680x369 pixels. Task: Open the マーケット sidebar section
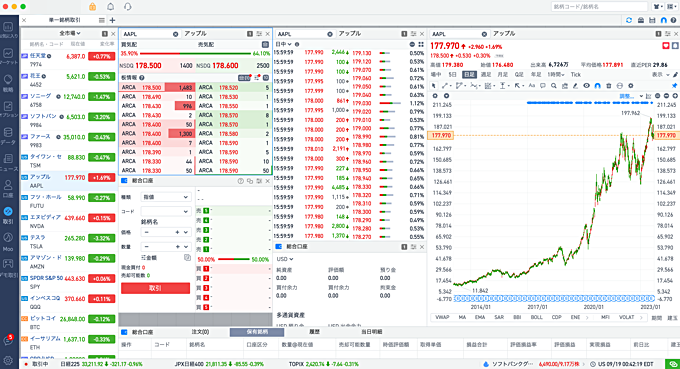(8, 56)
